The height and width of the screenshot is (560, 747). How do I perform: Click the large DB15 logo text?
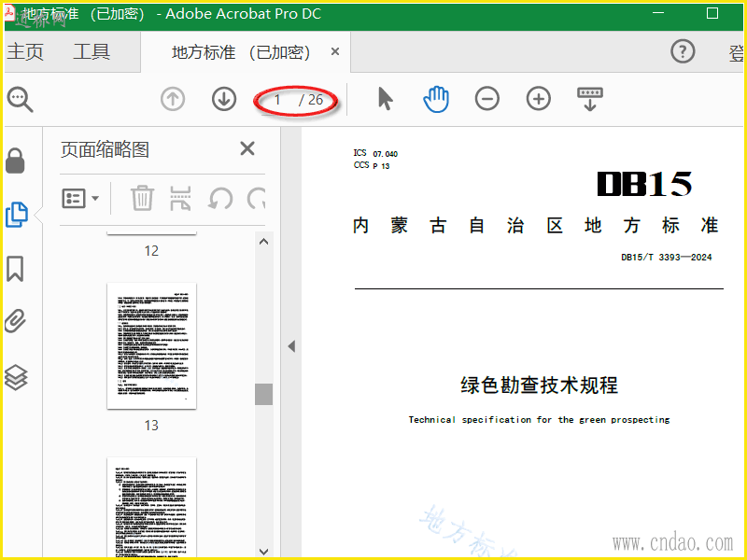pyautogui.click(x=644, y=184)
